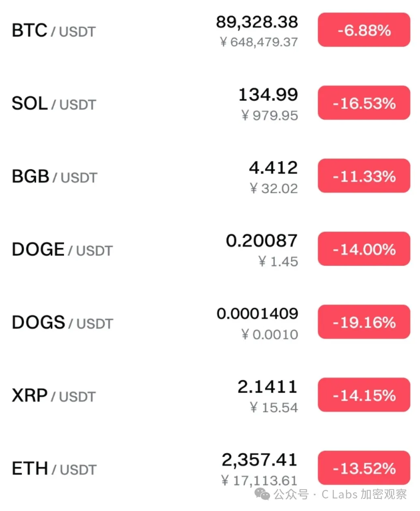This screenshot has width=420, height=511.
Task: Tap the -14.00% change badge for DOGE
Action: coord(364,249)
